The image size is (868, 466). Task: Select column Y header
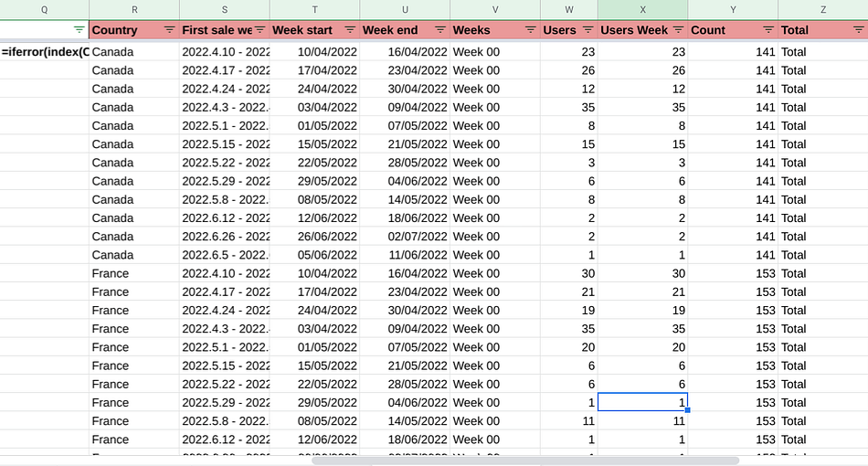(733, 10)
